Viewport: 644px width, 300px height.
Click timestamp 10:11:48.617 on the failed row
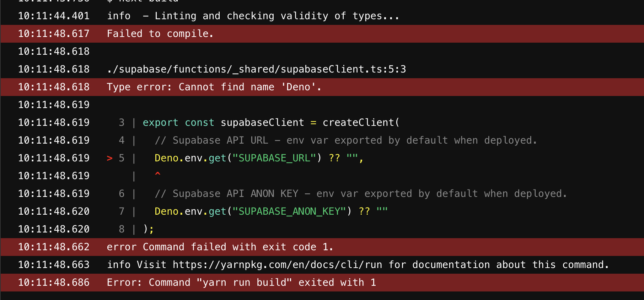54,34
